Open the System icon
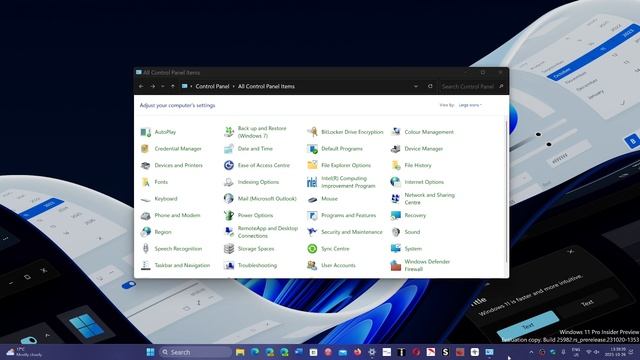The height and width of the screenshot is (360, 640). pyautogui.click(x=396, y=249)
